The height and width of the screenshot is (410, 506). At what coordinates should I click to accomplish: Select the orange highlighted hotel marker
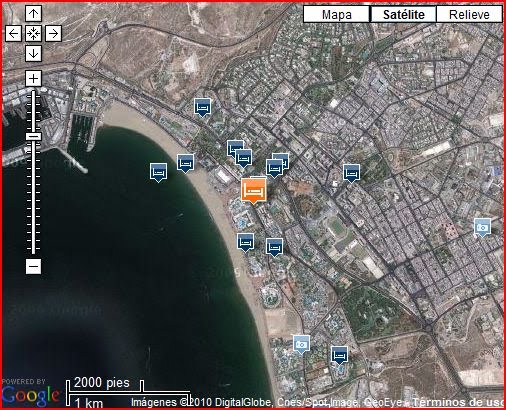tap(254, 191)
